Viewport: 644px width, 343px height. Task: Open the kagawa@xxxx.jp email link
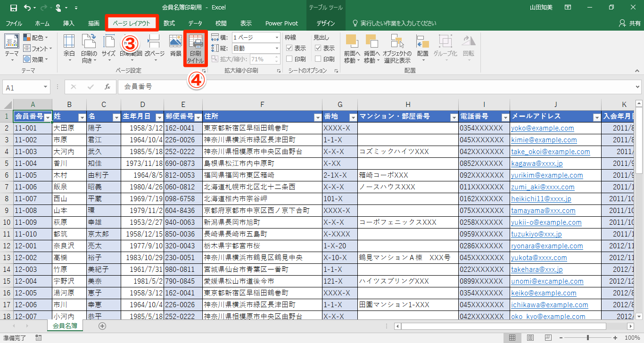pos(537,163)
